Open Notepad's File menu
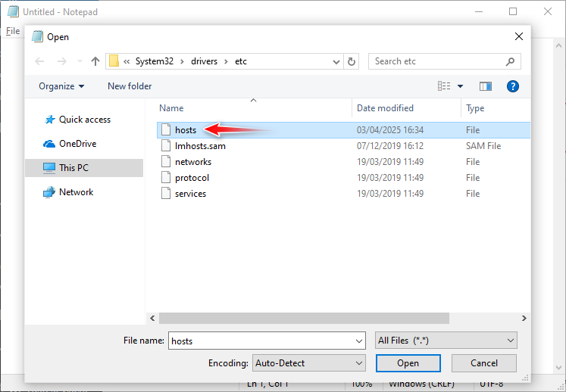Viewport: 566px width, 392px height. tap(13, 31)
